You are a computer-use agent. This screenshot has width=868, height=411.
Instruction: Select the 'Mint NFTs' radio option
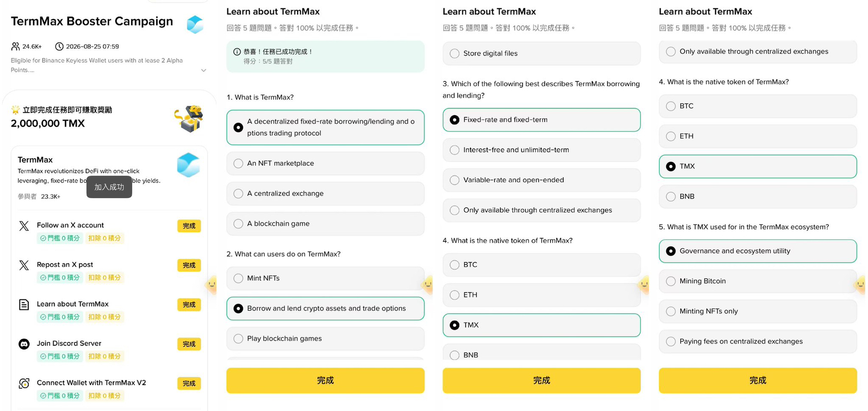325,278
